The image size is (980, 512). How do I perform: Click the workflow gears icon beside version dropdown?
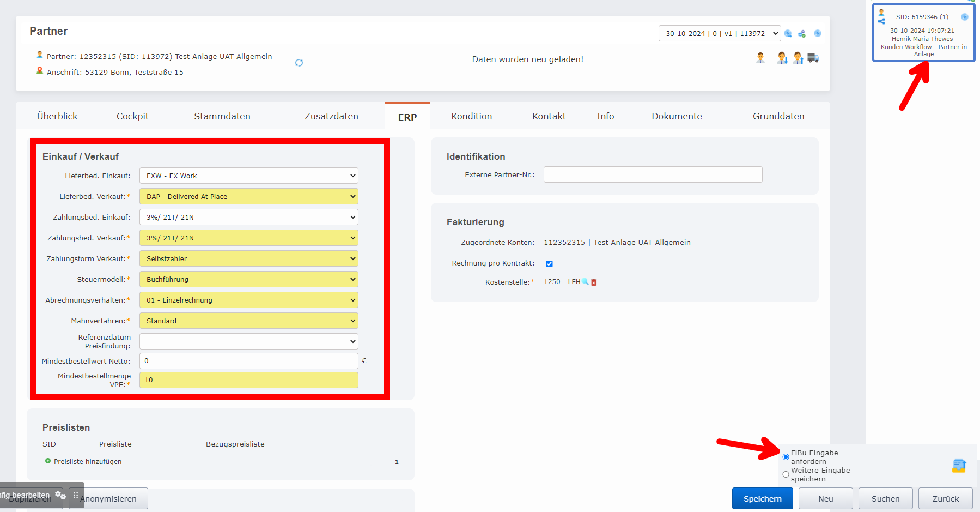tap(802, 34)
